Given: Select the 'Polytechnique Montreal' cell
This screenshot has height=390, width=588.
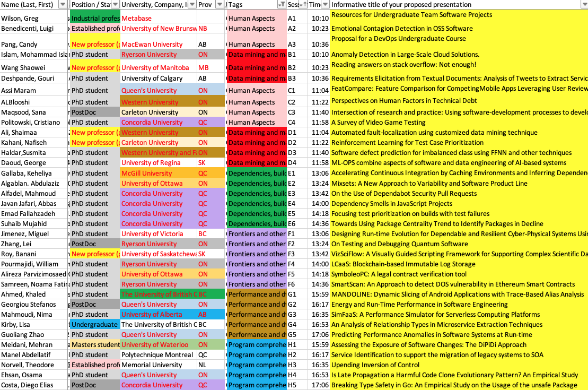Looking at the screenshot, I should [159, 355].
